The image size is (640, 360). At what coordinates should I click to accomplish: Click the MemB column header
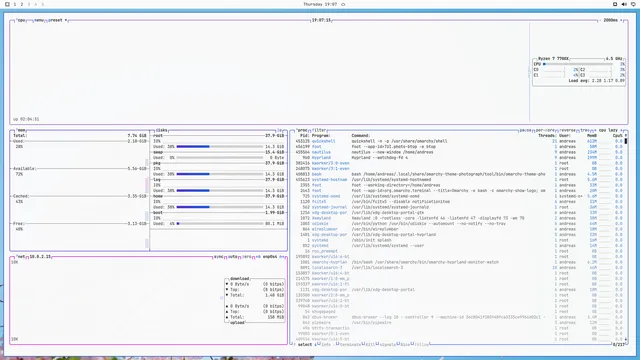pyautogui.click(x=592, y=136)
